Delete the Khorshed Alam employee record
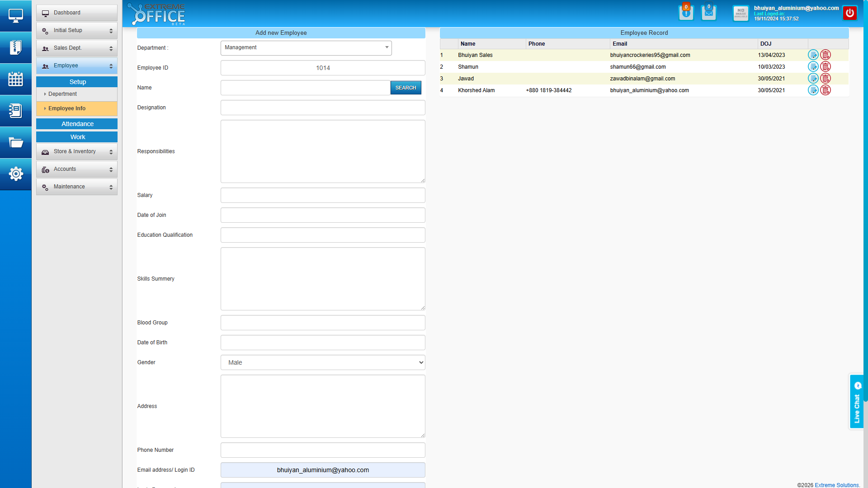Viewport: 868px width, 488px height. pos(826,90)
